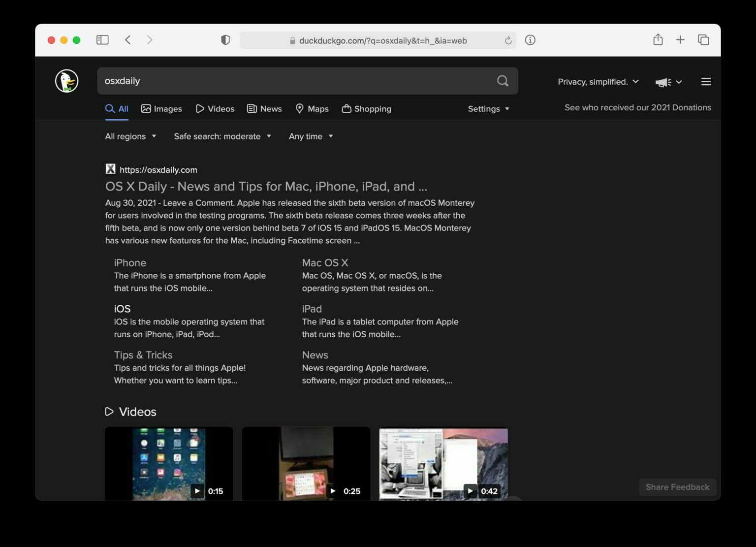Viewport: 756px width, 547px height.
Task: Click the osxdaily.com favicon
Action: [x=110, y=169]
